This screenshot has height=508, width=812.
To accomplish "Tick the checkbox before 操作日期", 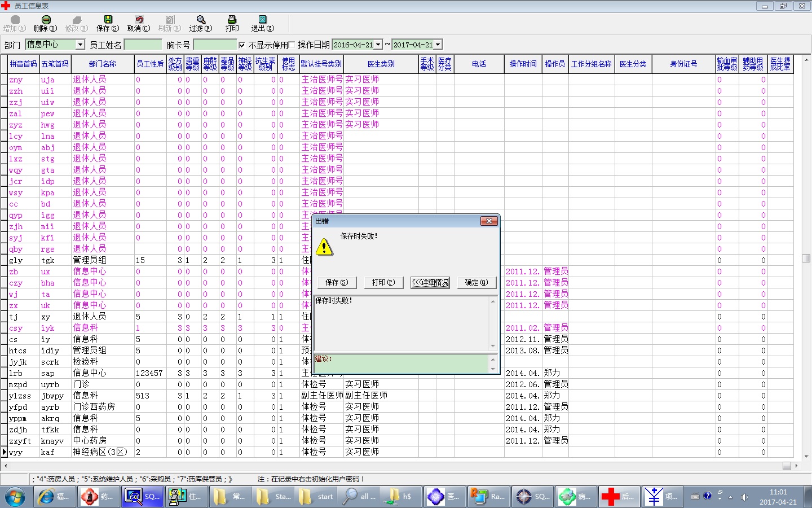I will pyautogui.click(x=292, y=45).
